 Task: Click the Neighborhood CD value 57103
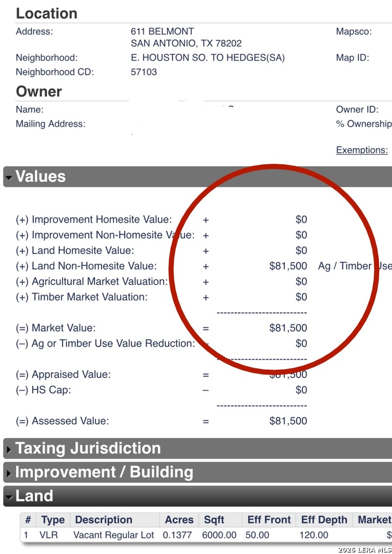144,72
